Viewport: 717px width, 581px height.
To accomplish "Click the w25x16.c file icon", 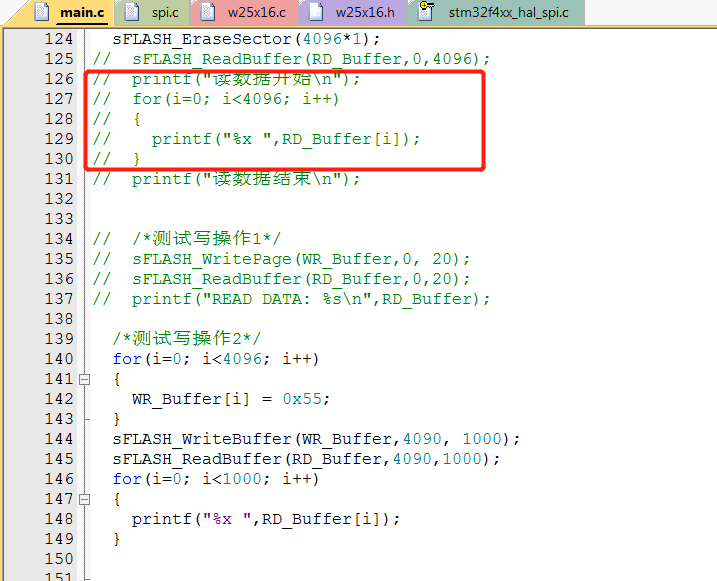I will pos(208,12).
